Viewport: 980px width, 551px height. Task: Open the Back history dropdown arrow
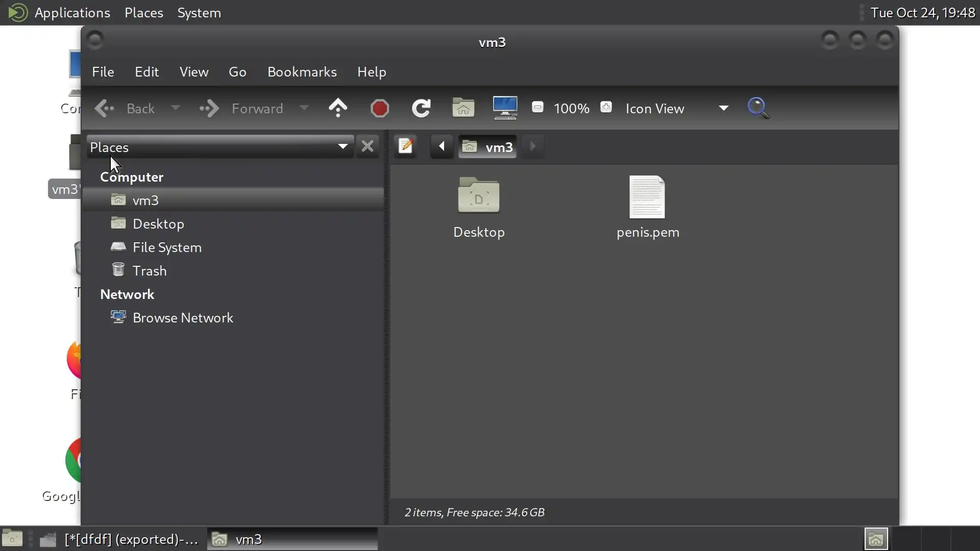[x=175, y=108]
